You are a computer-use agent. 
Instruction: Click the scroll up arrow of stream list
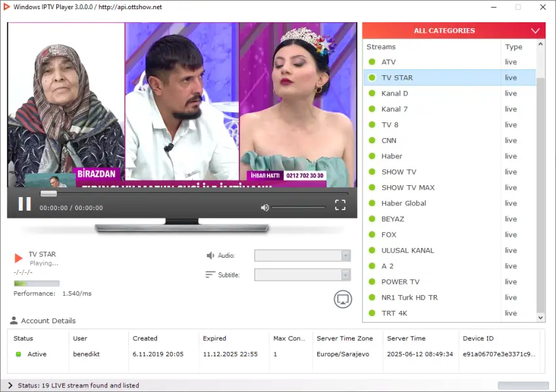tap(540, 44)
